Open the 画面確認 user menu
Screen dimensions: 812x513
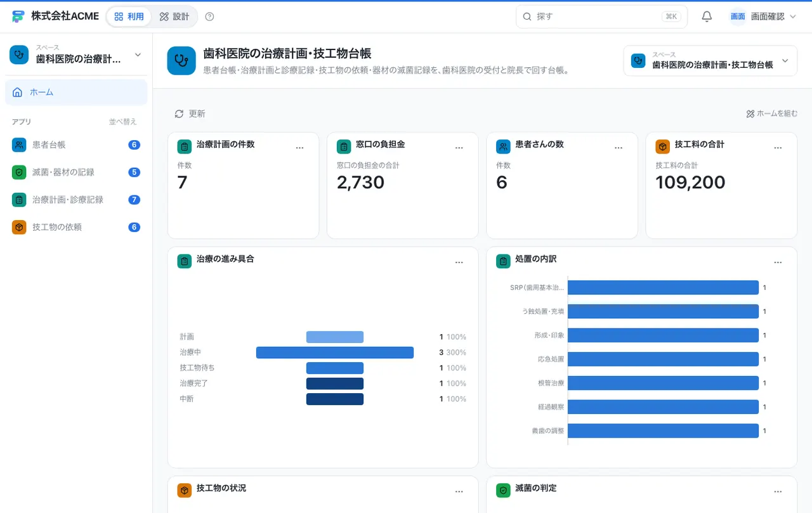pos(763,16)
